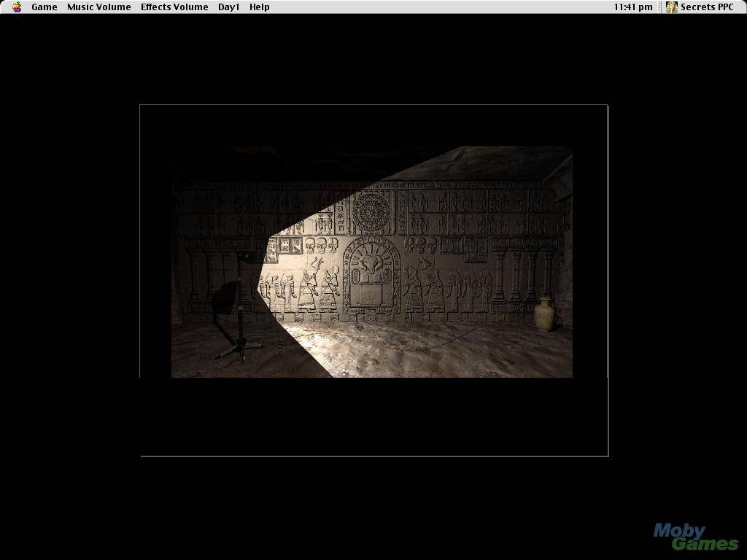Click the arched doorway carving on the wall
747x560 pixels.
tap(371, 276)
